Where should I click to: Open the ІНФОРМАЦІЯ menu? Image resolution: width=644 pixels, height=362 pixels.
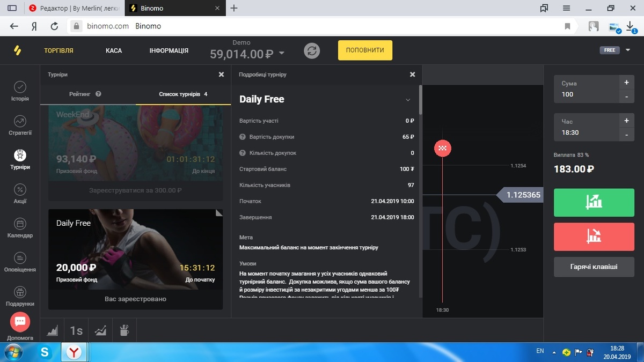point(169,50)
